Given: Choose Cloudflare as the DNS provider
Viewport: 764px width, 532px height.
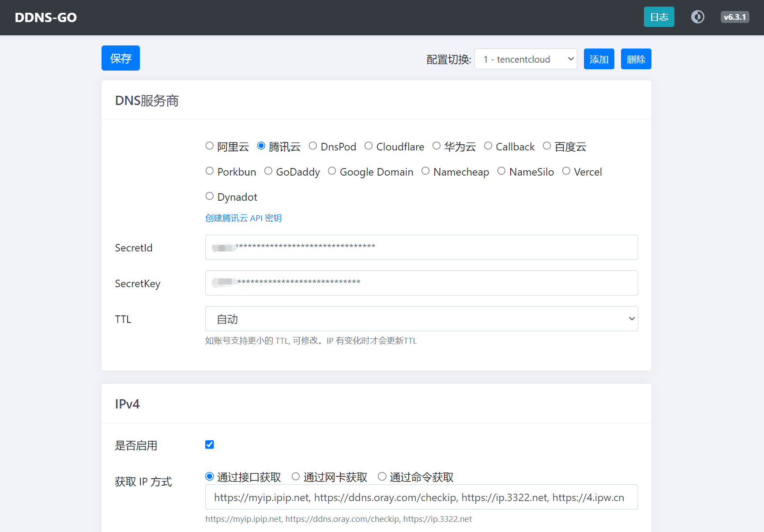Looking at the screenshot, I should [x=369, y=146].
